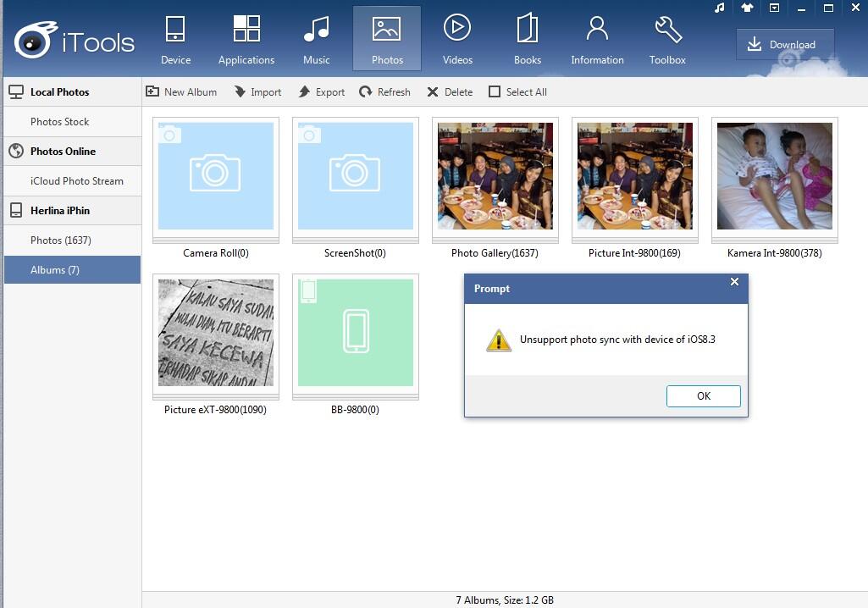Open the Photo Gallery(1637) album thumbnail
The image size is (868, 608).
click(495, 176)
